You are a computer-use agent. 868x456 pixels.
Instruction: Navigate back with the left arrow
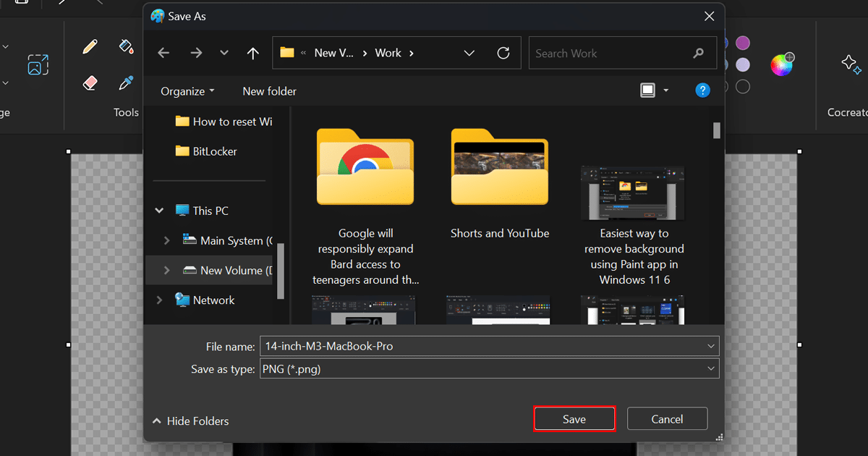(x=163, y=54)
